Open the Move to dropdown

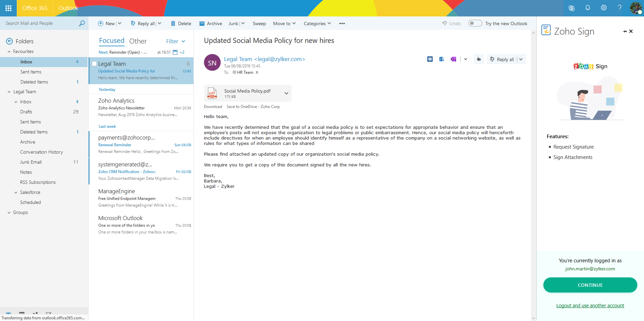[x=284, y=23]
